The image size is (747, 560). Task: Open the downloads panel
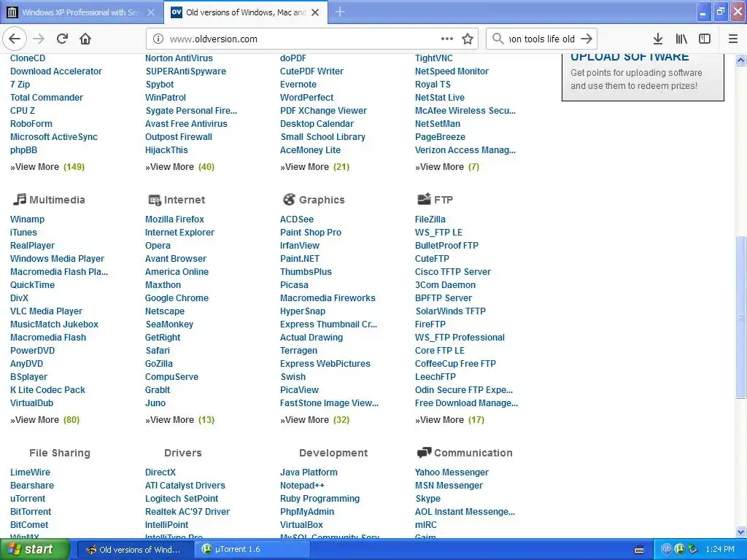pos(658,39)
